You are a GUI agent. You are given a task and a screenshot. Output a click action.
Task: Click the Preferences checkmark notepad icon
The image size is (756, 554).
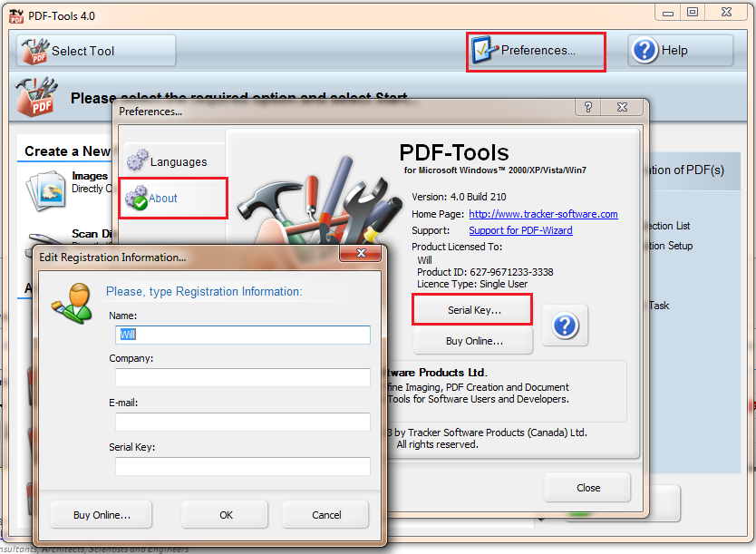point(485,50)
